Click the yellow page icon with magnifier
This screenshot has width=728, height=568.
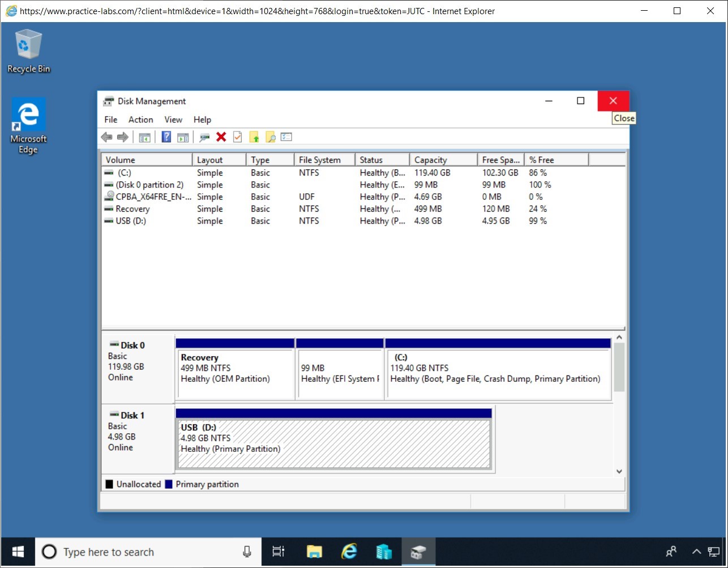coord(271,137)
